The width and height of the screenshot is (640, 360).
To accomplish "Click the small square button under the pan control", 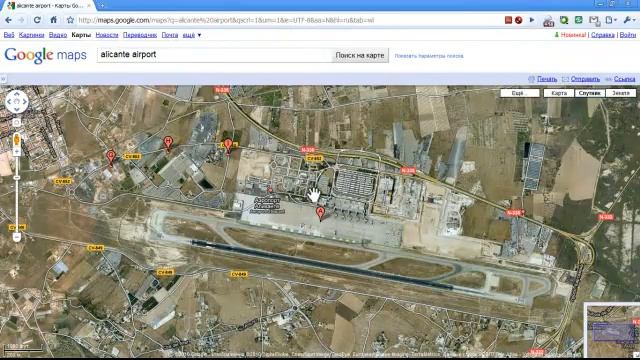I will [17, 122].
